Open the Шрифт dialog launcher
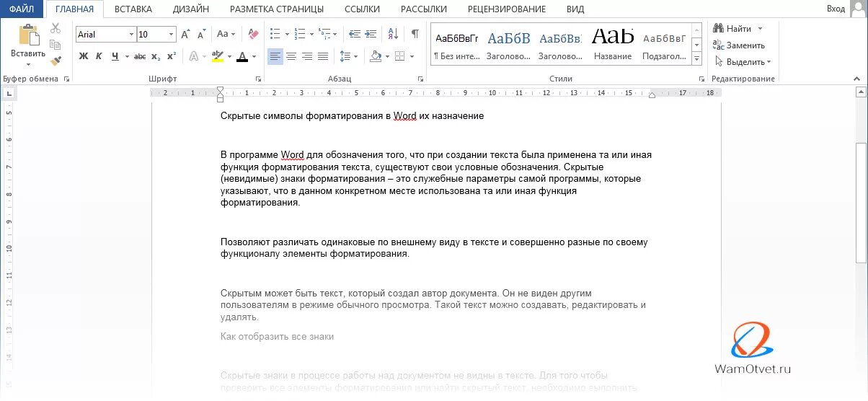Viewport: 868px width, 401px height. (258, 79)
